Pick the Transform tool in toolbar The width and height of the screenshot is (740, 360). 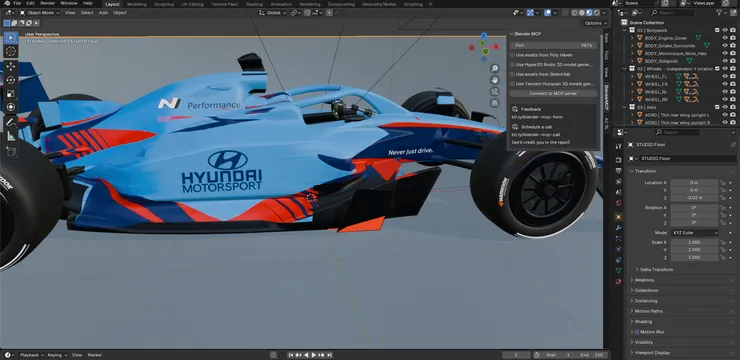[x=10, y=107]
